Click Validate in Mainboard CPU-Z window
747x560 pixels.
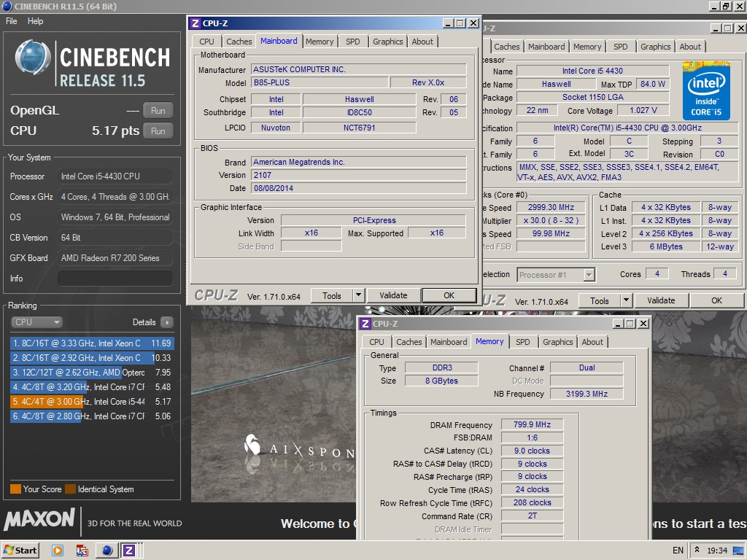pos(393,296)
